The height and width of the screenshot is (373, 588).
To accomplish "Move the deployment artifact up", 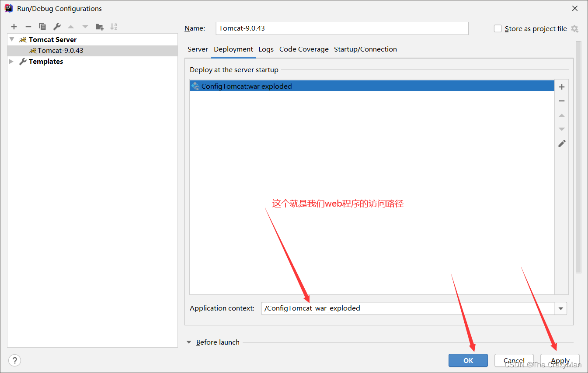I will tap(562, 115).
